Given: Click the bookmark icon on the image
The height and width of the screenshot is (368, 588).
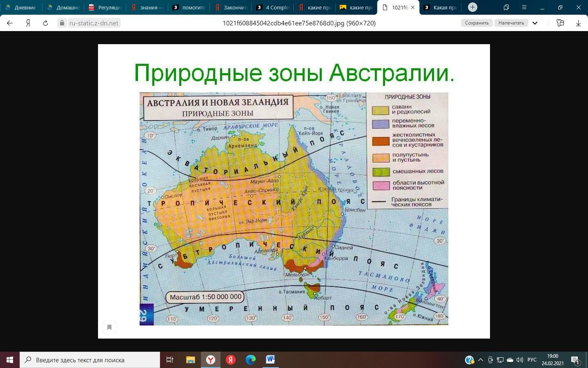Looking at the screenshot, I should pyautogui.click(x=109, y=327).
